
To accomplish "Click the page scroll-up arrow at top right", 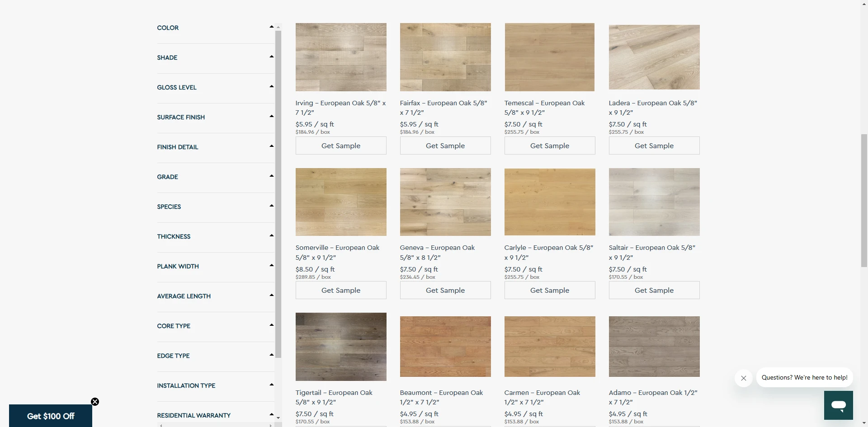I will (x=864, y=4).
